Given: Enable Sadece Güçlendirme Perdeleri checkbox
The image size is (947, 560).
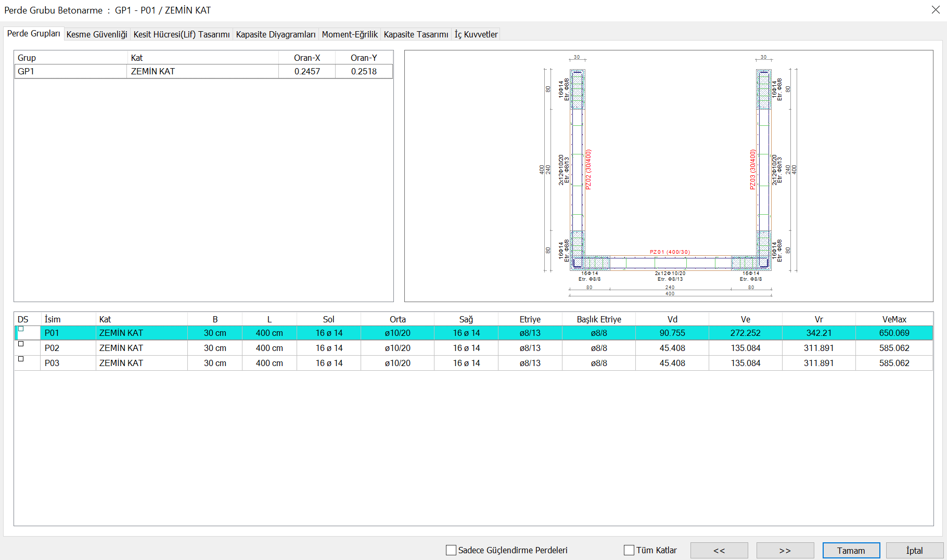Looking at the screenshot, I should point(451,550).
